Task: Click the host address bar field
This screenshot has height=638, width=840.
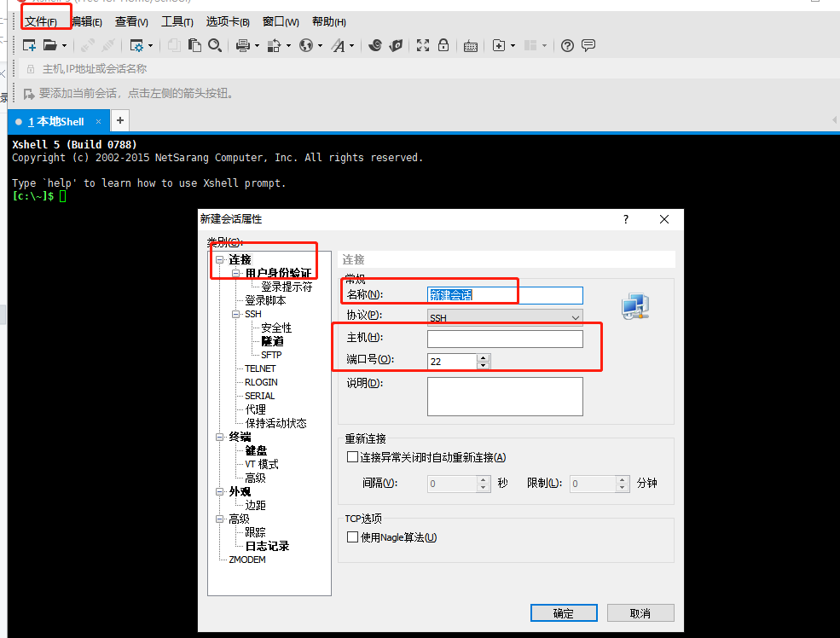Action: 429,68
